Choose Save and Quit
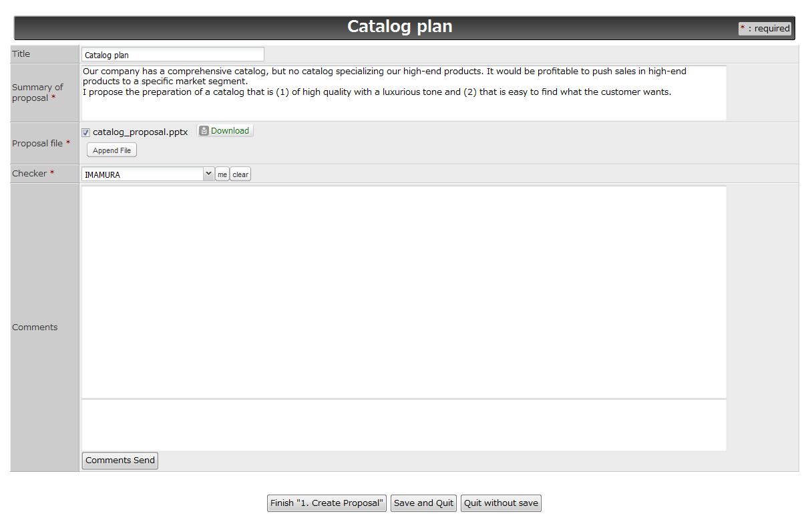Image resolution: width=812 pixels, height=522 pixels. 423,503
